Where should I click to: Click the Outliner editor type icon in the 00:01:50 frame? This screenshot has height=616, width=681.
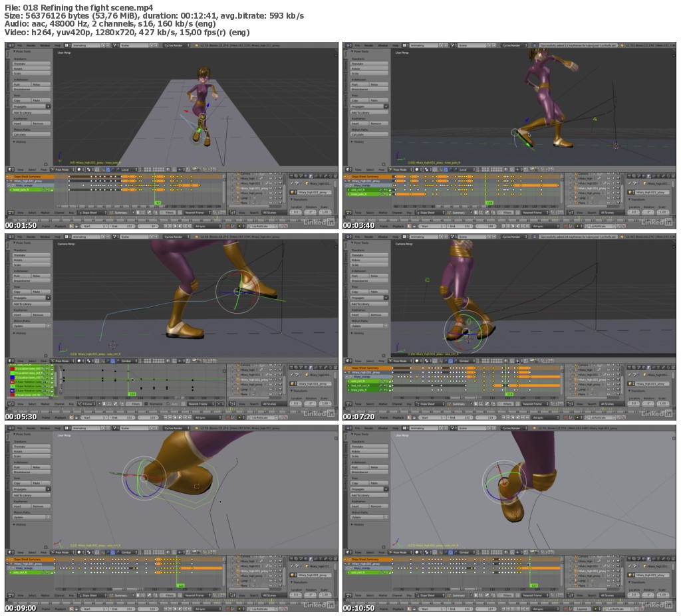click(233, 213)
